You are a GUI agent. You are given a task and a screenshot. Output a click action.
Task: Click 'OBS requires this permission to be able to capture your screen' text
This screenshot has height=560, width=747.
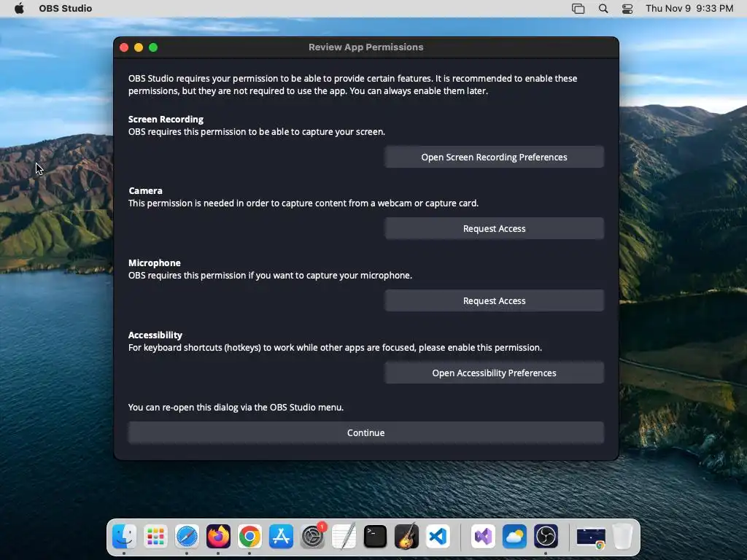click(x=256, y=131)
